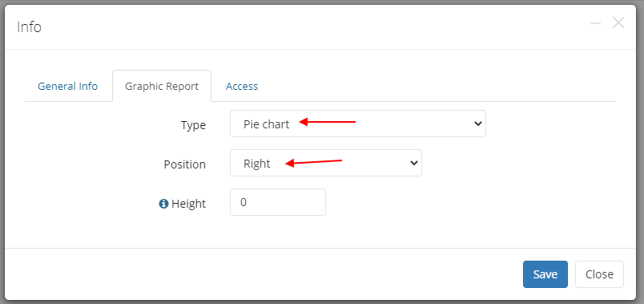
Task: Click the chevron arrow of Position select
Action: pos(413,163)
